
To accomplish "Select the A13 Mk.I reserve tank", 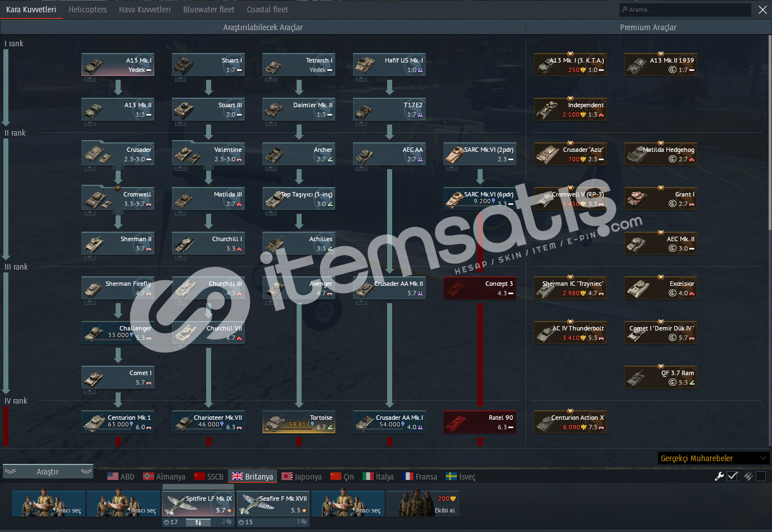I will tap(118, 65).
